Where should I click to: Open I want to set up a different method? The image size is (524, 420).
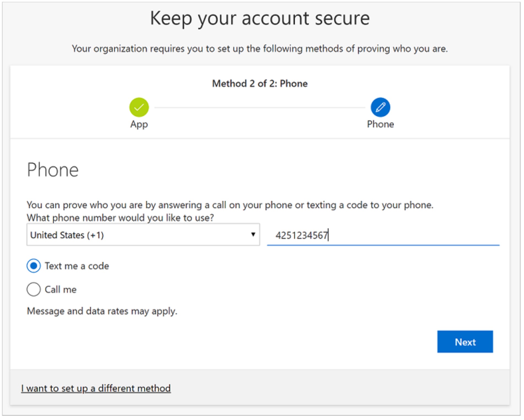click(x=96, y=388)
